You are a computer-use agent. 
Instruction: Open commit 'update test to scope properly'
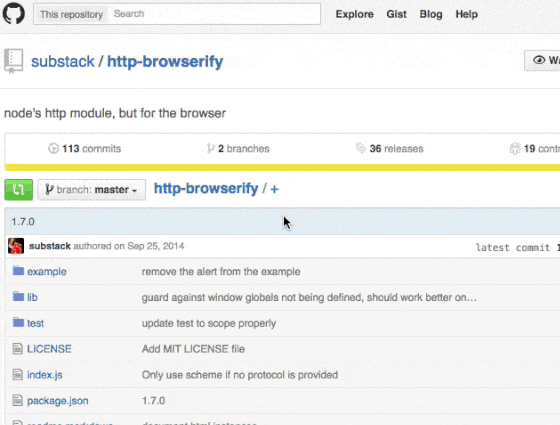209,323
